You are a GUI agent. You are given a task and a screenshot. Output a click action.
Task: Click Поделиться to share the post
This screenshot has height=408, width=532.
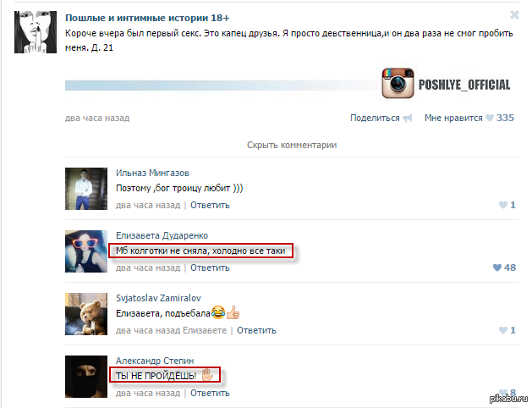(375, 118)
